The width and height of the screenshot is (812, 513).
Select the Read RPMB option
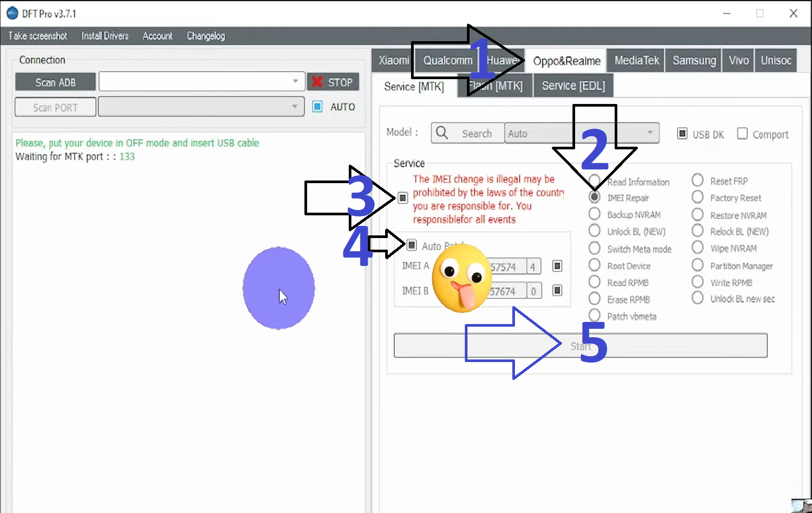[595, 282]
